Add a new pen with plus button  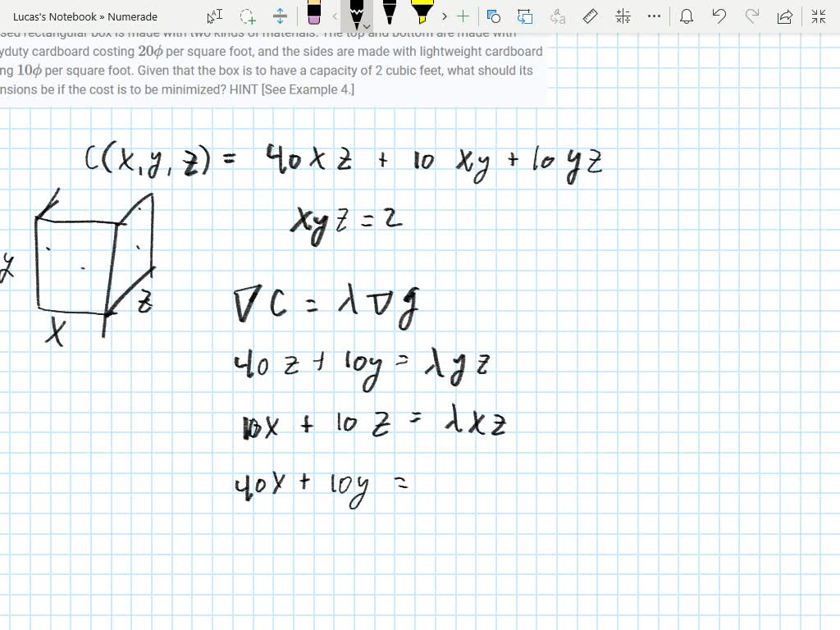(x=462, y=16)
